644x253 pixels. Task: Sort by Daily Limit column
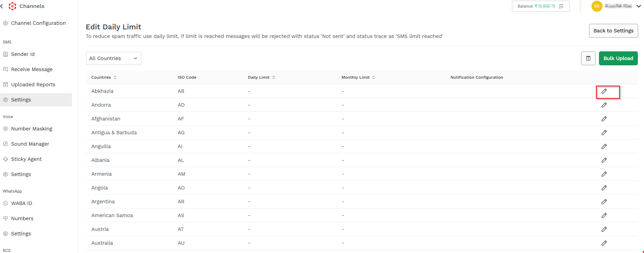pos(261,77)
